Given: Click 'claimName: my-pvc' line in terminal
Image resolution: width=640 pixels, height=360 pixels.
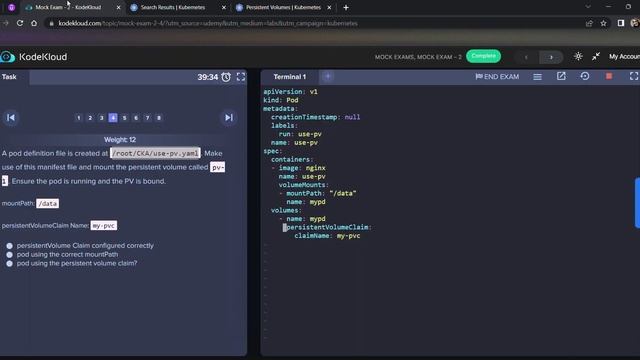Looking at the screenshot, I should point(327,236).
